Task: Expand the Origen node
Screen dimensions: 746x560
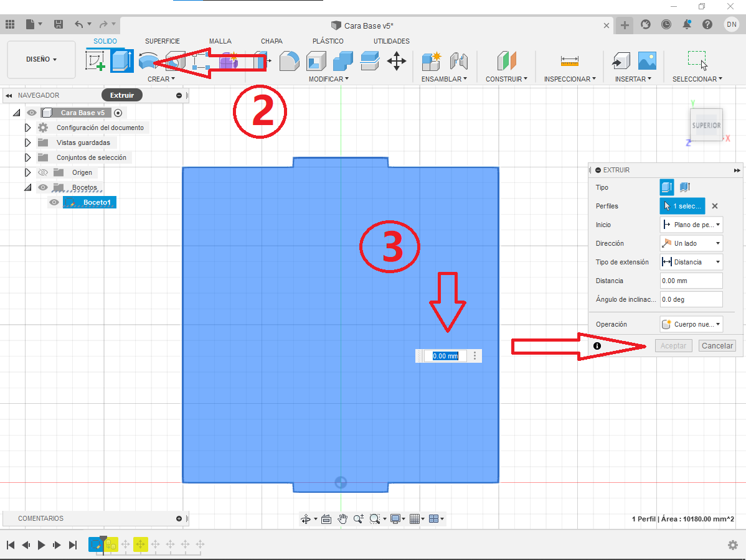Action: [x=27, y=172]
